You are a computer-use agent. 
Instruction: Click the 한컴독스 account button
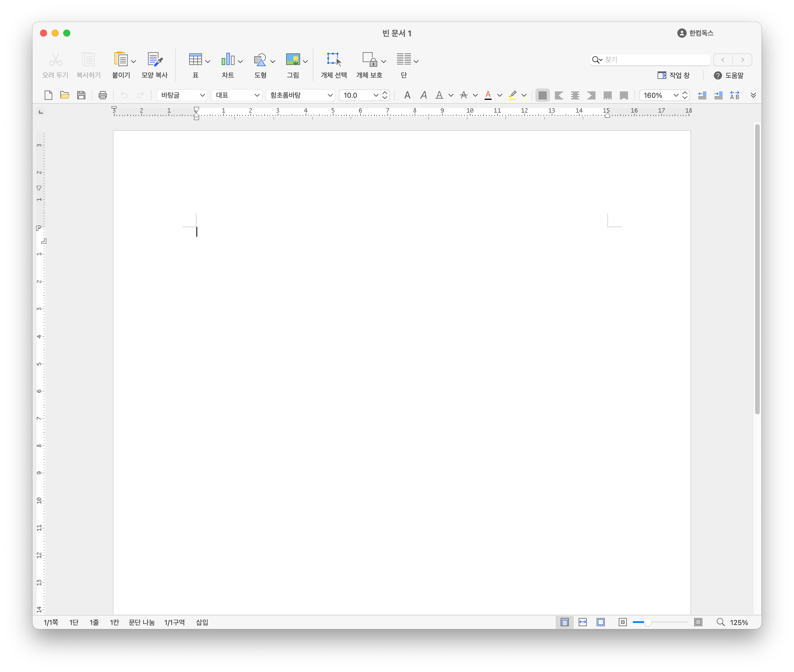[x=695, y=33]
